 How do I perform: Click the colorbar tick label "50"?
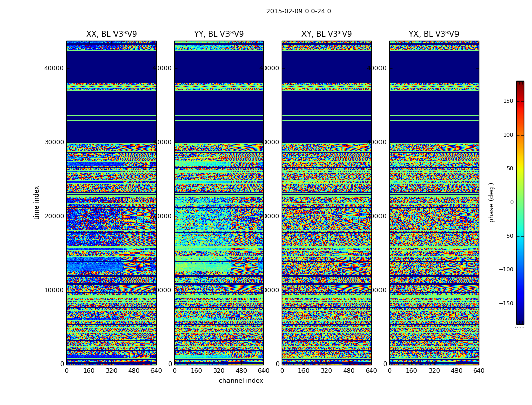coord(510,169)
